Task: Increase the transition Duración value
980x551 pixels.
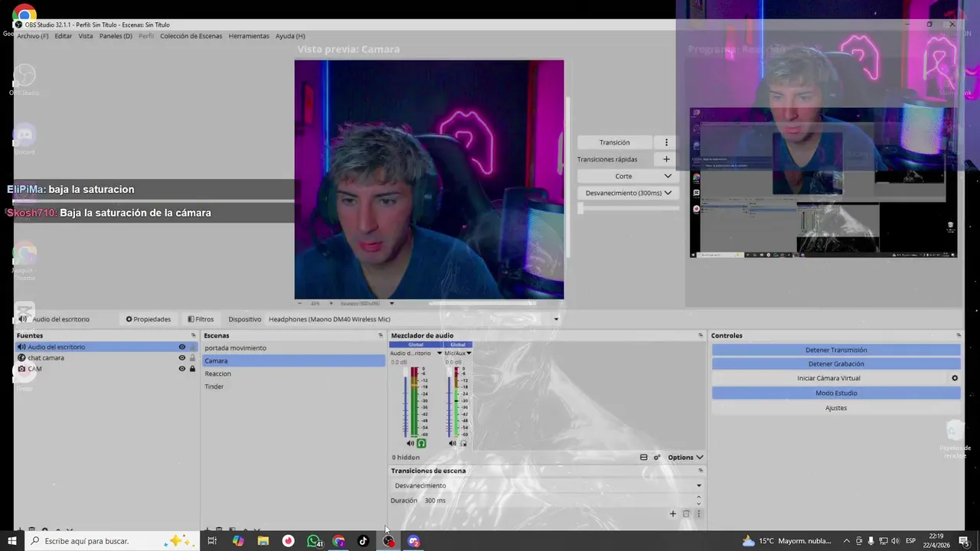Action: pyautogui.click(x=698, y=497)
